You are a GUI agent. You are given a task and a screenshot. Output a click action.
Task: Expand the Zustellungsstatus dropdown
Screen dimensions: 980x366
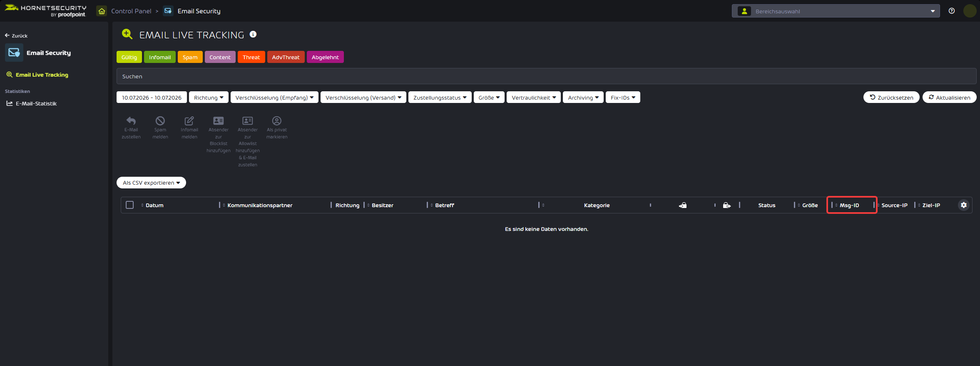pos(440,98)
